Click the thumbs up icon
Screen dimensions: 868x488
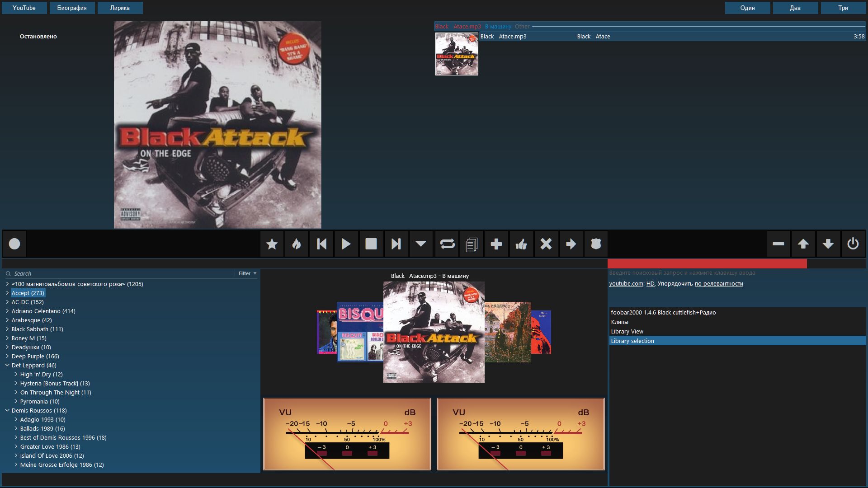(521, 244)
